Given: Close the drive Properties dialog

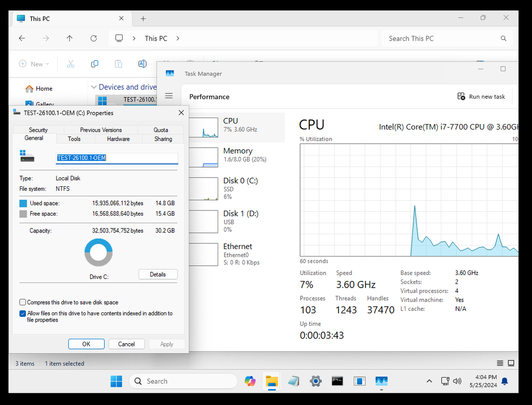Looking at the screenshot, I should 181,112.
